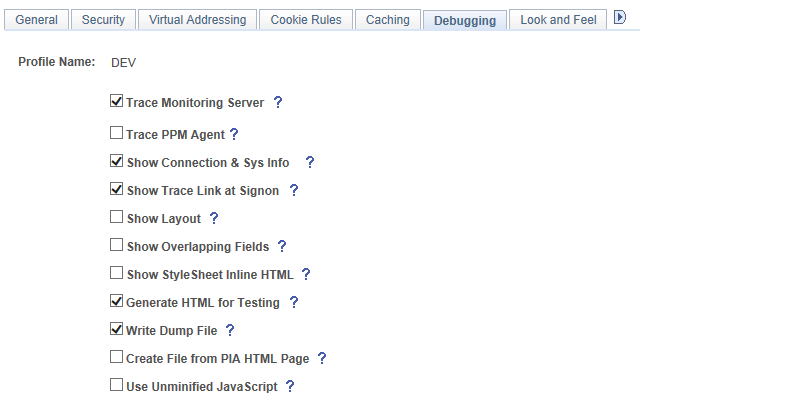This screenshot has height=404, width=791.
Task: Open the Look and Feel tab
Action: (558, 20)
